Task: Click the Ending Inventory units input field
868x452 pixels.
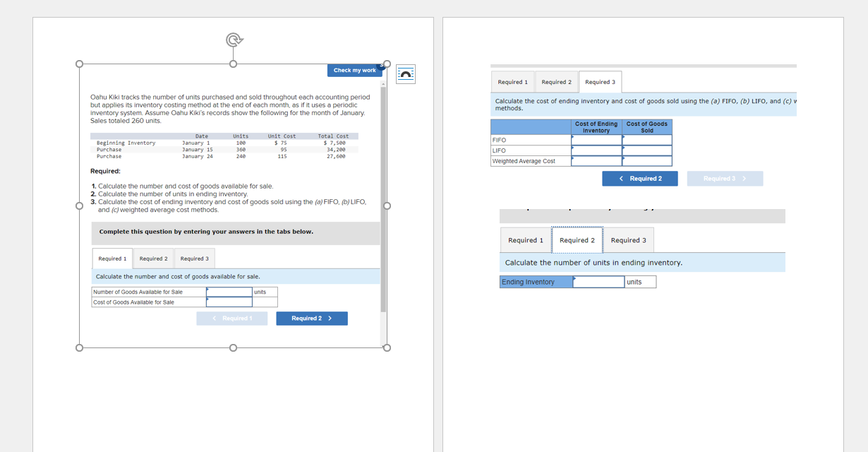Action: pyautogui.click(x=599, y=282)
